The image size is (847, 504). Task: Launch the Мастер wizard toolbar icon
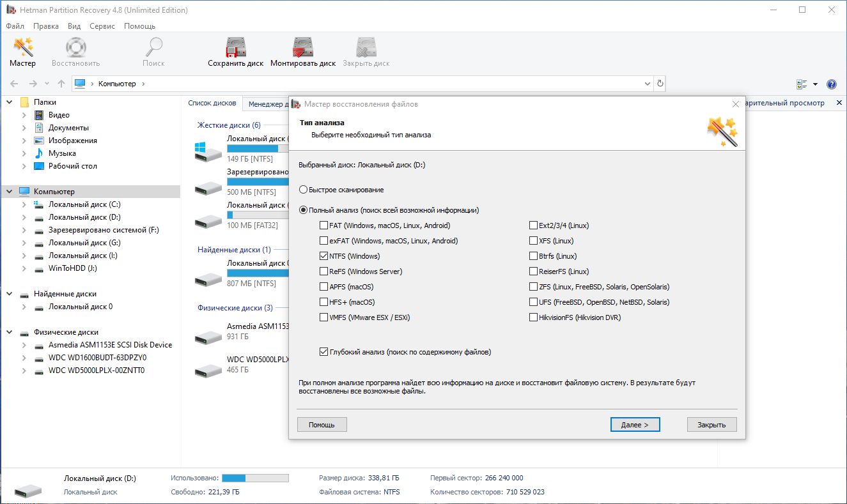(x=23, y=52)
